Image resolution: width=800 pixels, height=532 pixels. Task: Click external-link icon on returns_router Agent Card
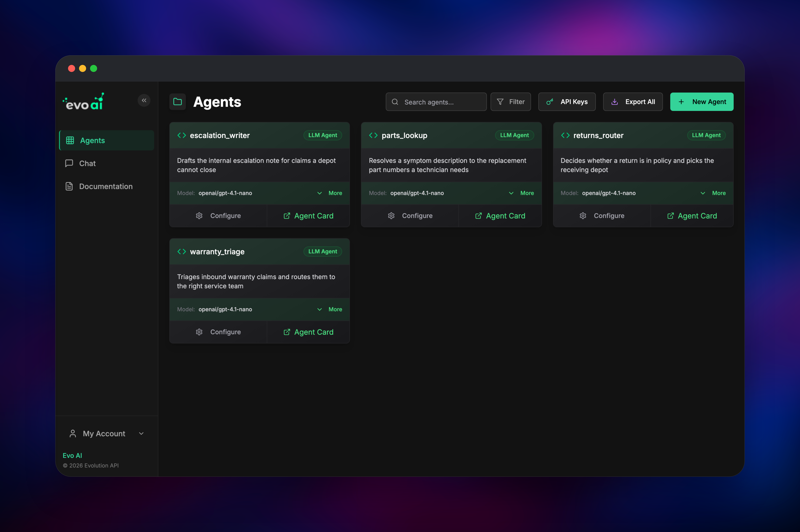tap(670, 216)
